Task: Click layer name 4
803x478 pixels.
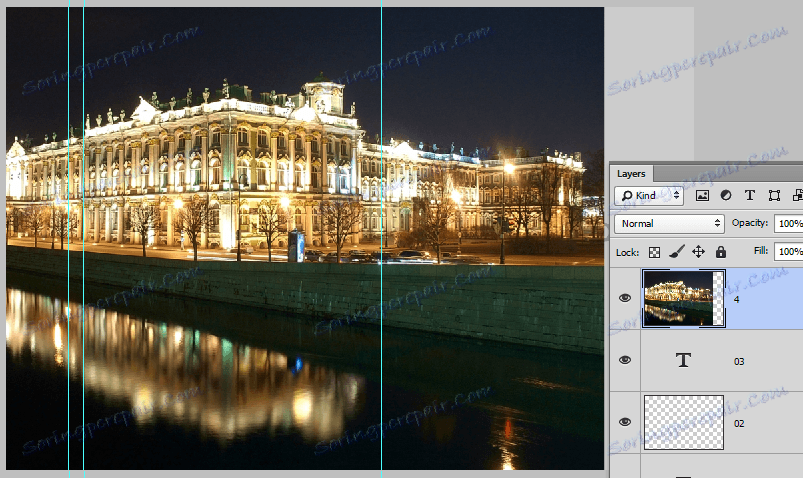Action: pyautogui.click(x=736, y=300)
